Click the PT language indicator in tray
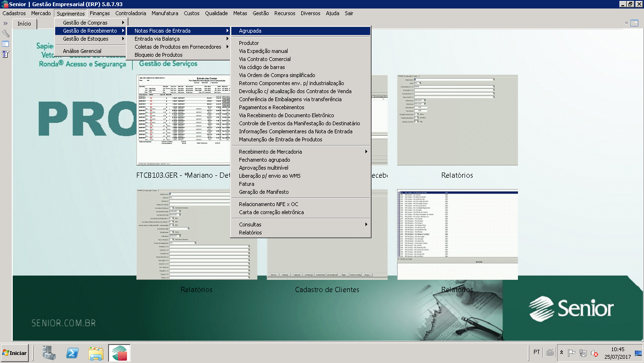This screenshot has width=644, height=363. pyautogui.click(x=537, y=352)
